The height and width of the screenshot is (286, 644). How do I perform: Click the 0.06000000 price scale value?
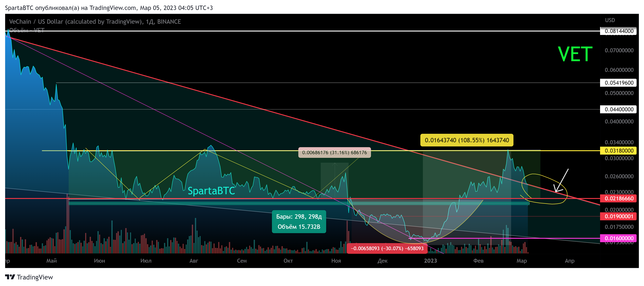click(x=619, y=70)
